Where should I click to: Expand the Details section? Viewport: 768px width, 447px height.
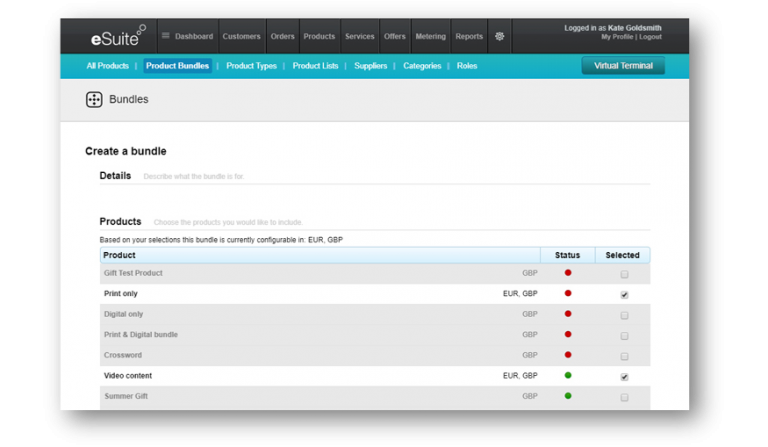115,176
